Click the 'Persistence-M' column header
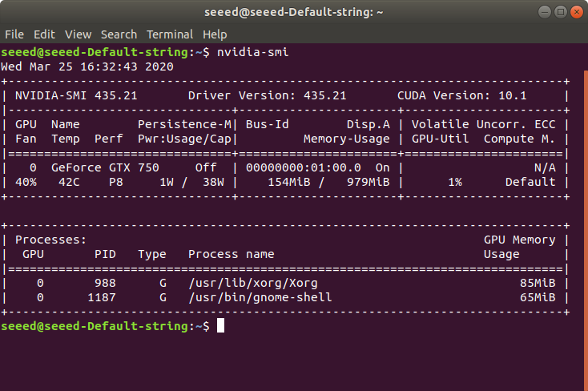588x391 pixels. (184, 124)
